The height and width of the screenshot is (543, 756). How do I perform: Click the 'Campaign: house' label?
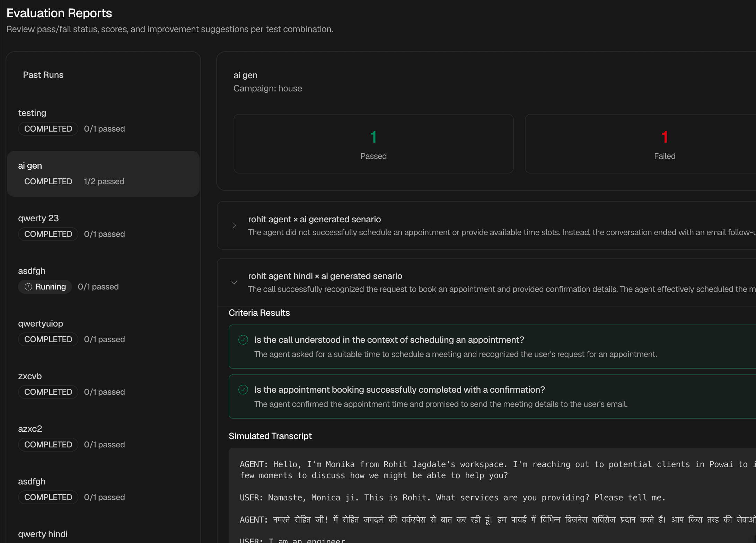pyautogui.click(x=268, y=88)
